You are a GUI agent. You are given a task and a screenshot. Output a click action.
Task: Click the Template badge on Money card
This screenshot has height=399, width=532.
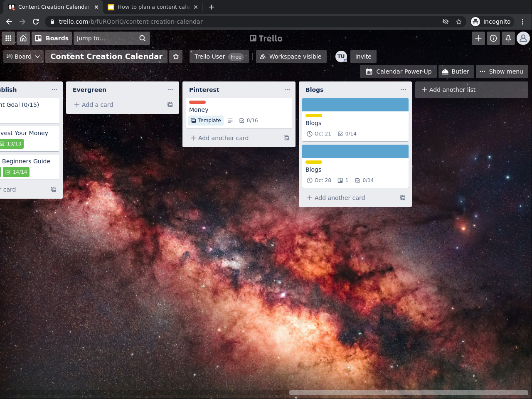(x=206, y=121)
